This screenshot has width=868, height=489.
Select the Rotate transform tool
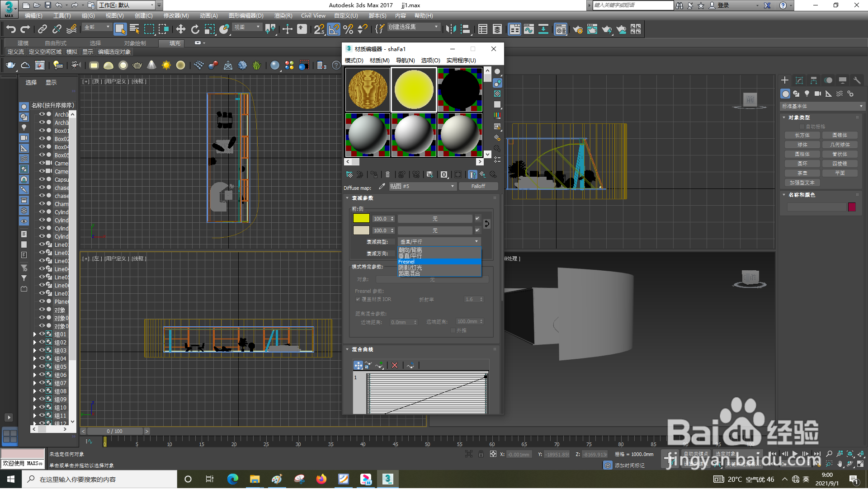coord(195,29)
